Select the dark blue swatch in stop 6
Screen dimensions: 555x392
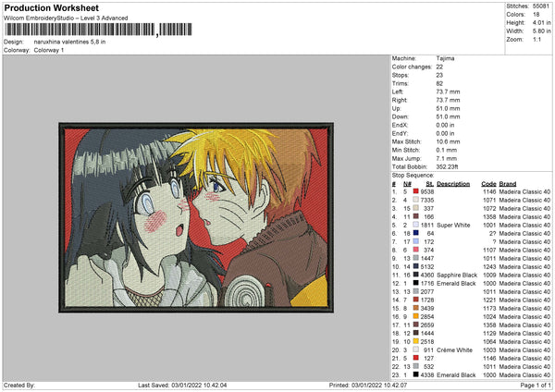416,233
